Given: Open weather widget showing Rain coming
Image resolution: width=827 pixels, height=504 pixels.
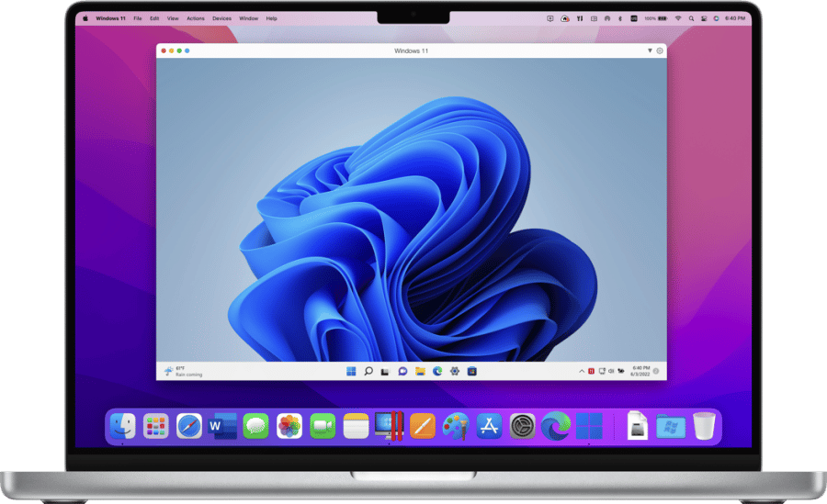Looking at the screenshot, I should (x=183, y=371).
